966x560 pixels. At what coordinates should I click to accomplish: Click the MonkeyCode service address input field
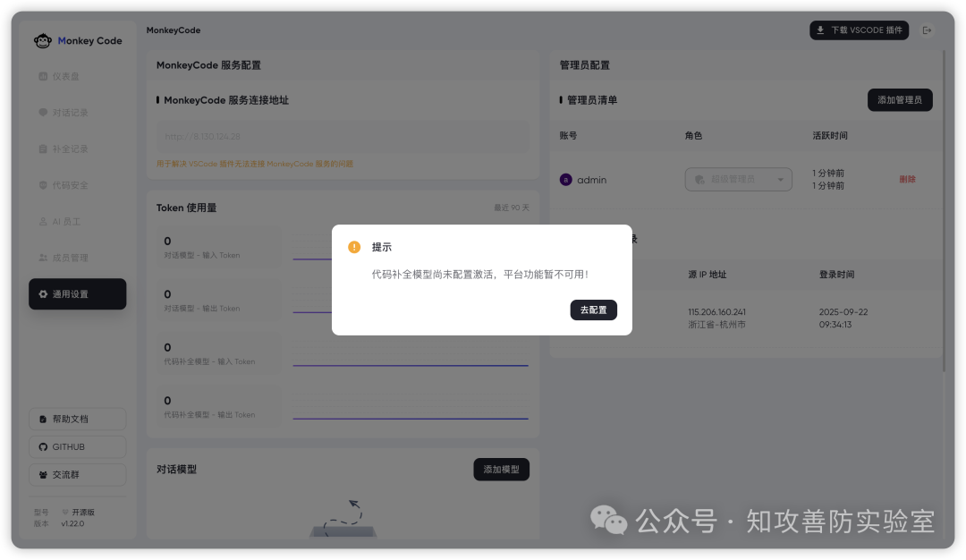[343, 136]
